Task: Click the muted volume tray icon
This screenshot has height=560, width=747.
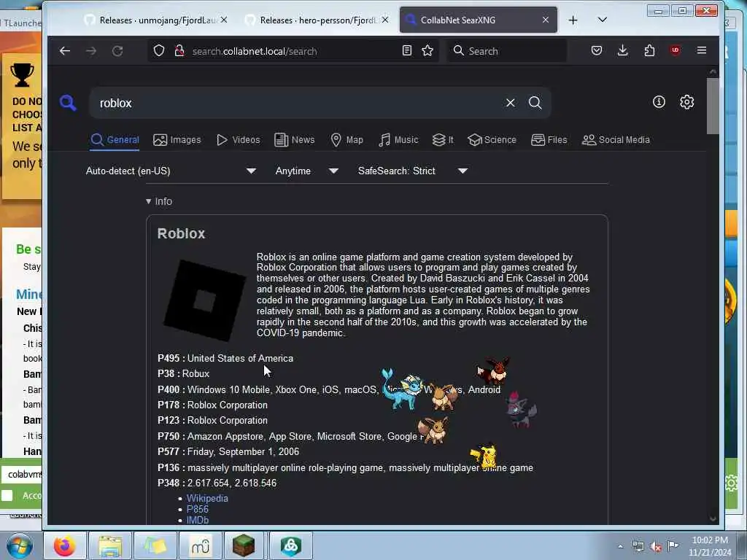Action: click(x=656, y=546)
